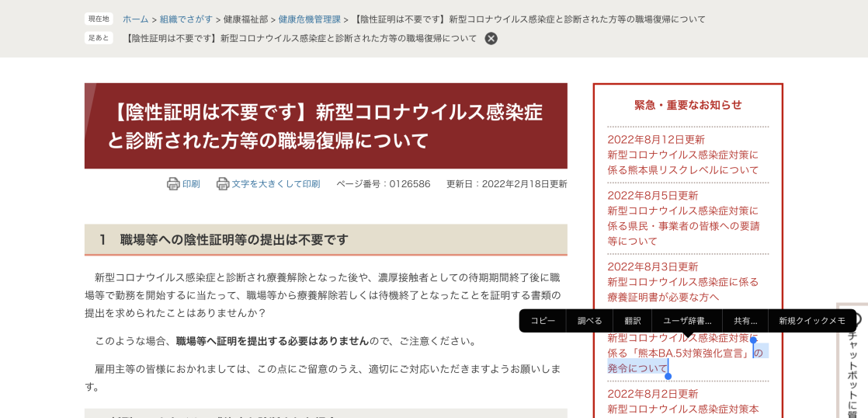This screenshot has width=868, height=418.
Task: Go to 組織でさがす breadcrumb link
Action: [x=186, y=19]
